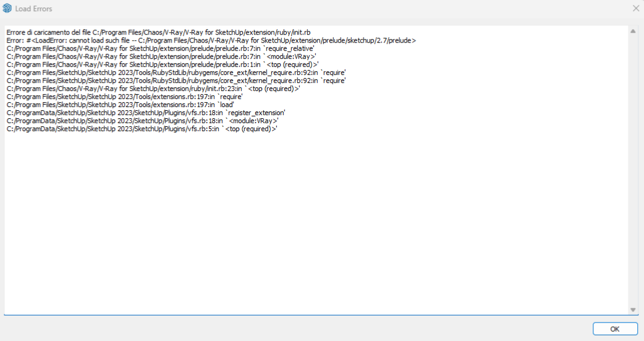Click the SketchUp icon in title bar
The height and width of the screenshot is (341, 644).
point(7,8)
